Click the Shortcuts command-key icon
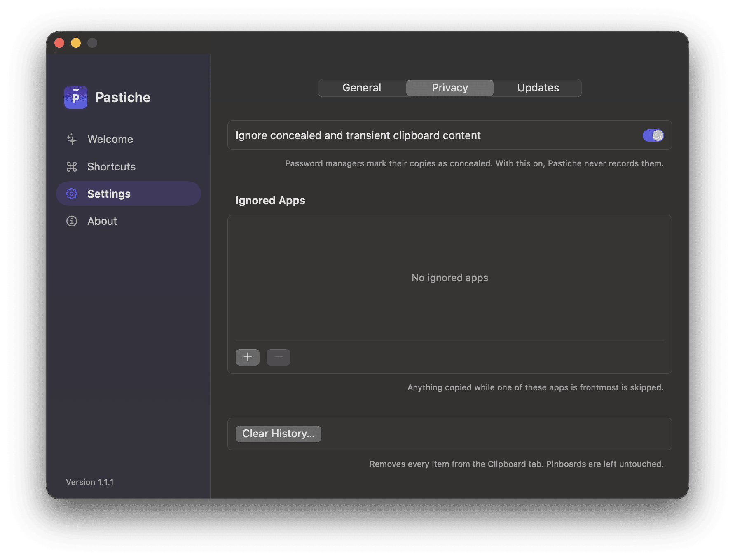 [72, 167]
